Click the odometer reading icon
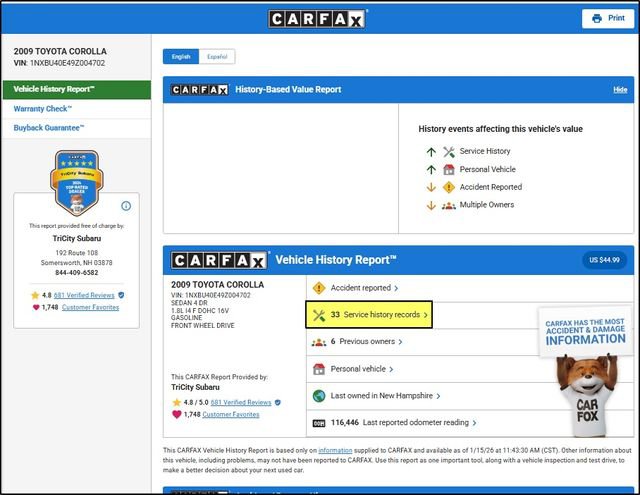 tap(320, 423)
